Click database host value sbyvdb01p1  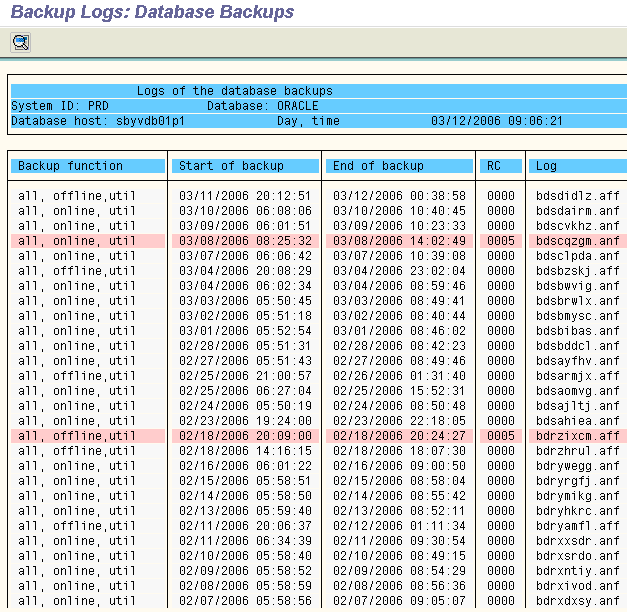(x=150, y=121)
